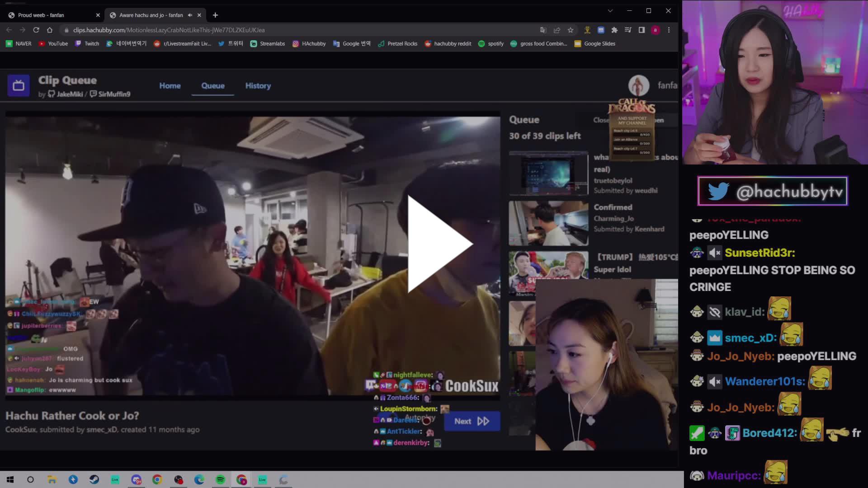868x488 pixels.
Task: Toggle the browser profile avatar menu
Action: coord(655,30)
